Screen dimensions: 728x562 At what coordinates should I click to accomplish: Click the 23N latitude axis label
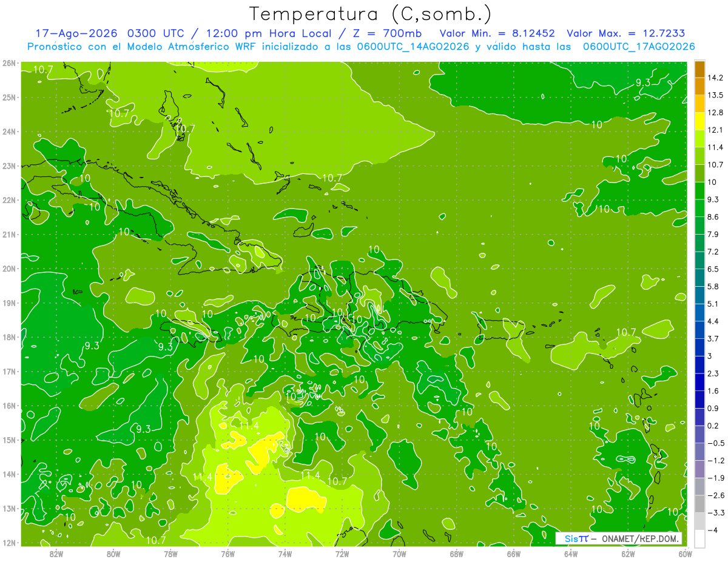click(x=8, y=166)
